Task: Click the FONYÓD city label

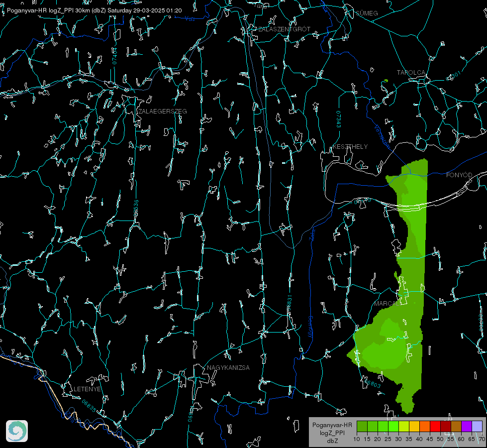Action: point(459,175)
